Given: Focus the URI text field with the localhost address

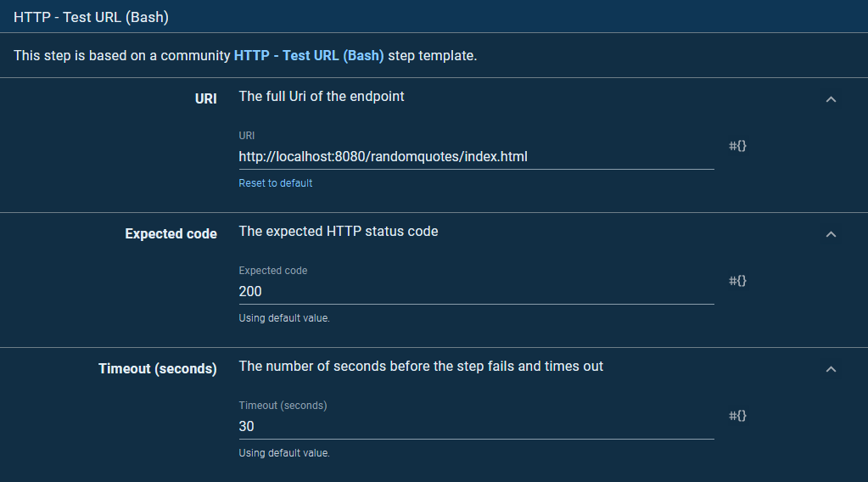Looking at the screenshot, I should (x=475, y=157).
